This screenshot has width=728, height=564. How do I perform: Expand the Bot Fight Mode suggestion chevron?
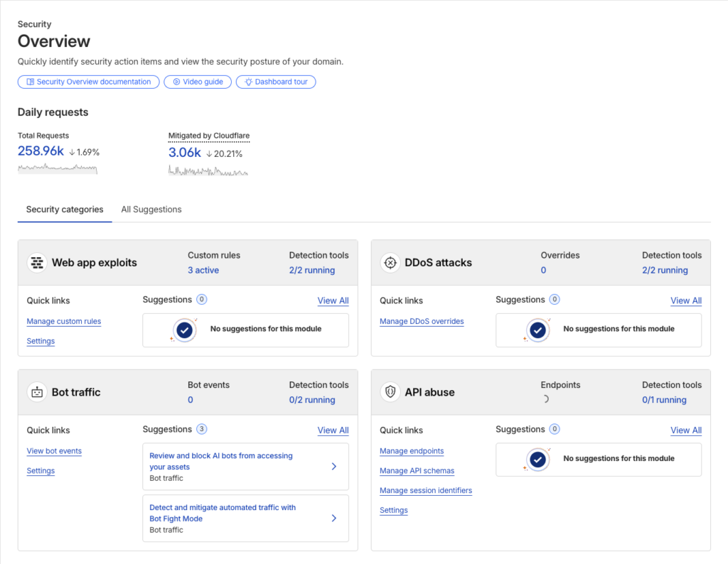tap(334, 519)
